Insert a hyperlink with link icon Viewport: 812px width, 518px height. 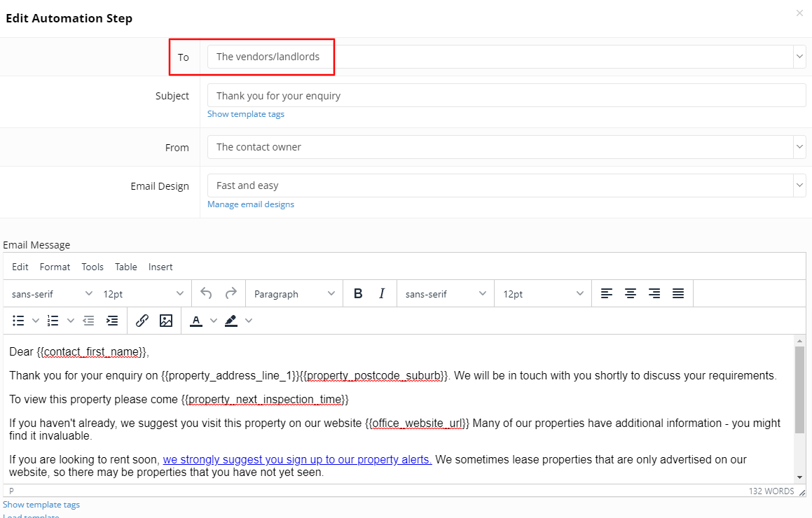[x=142, y=321]
